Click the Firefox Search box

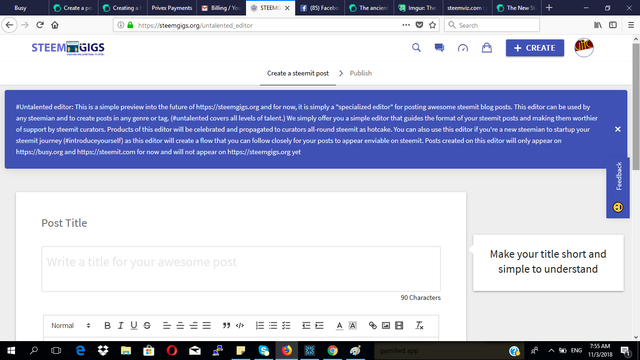(x=492, y=25)
